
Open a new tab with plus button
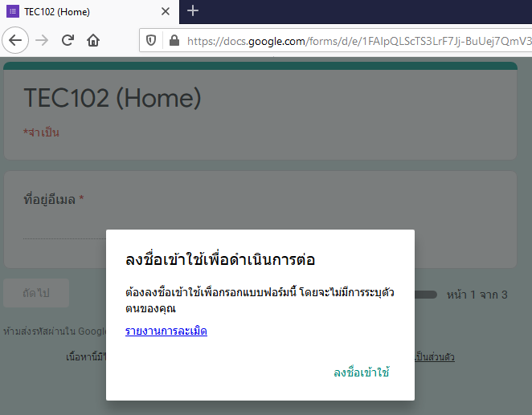click(193, 11)
